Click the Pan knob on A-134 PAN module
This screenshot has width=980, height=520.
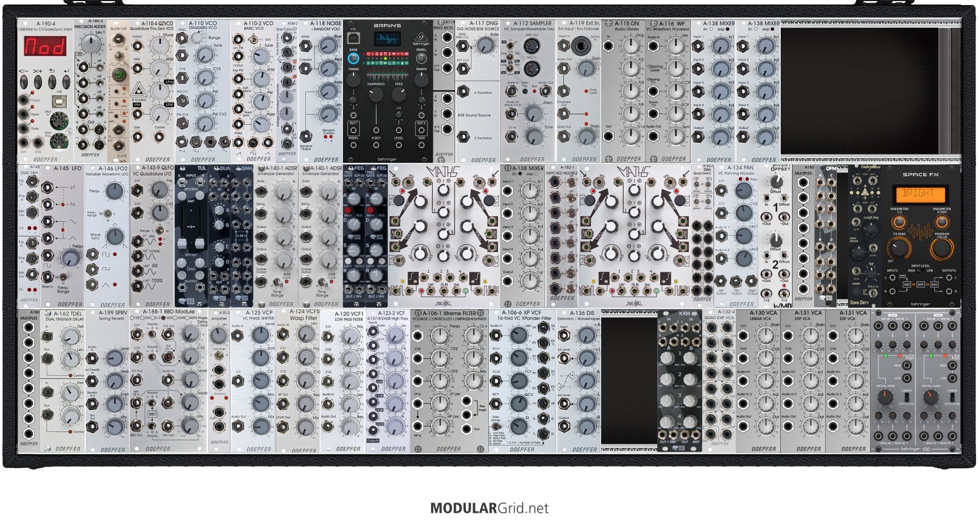click(744, 190)
